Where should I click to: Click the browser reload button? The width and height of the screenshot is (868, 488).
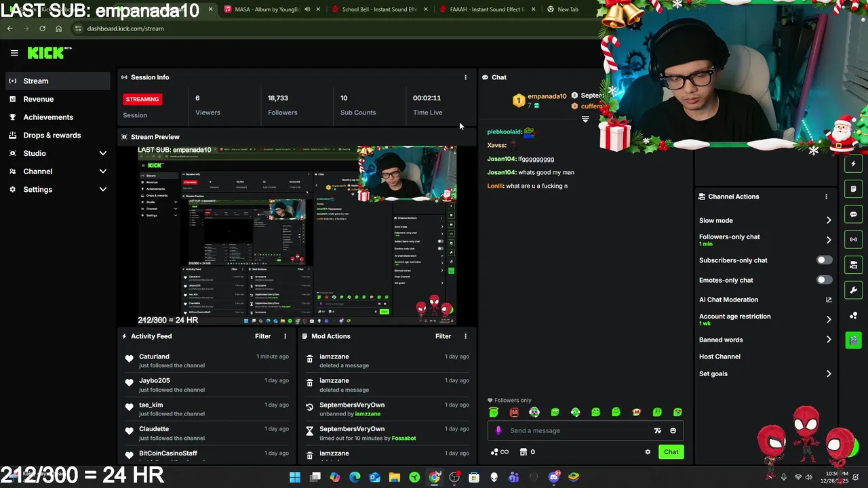pyautogui.click(x=42, y=28)
